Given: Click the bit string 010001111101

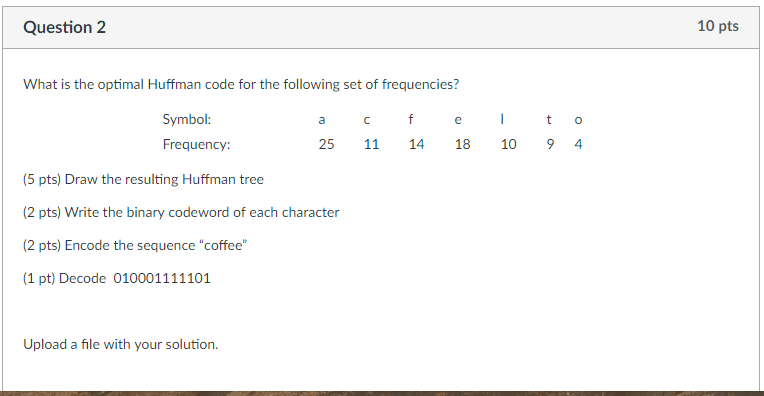Looking at the screenshot, I should tap(162, 278).
